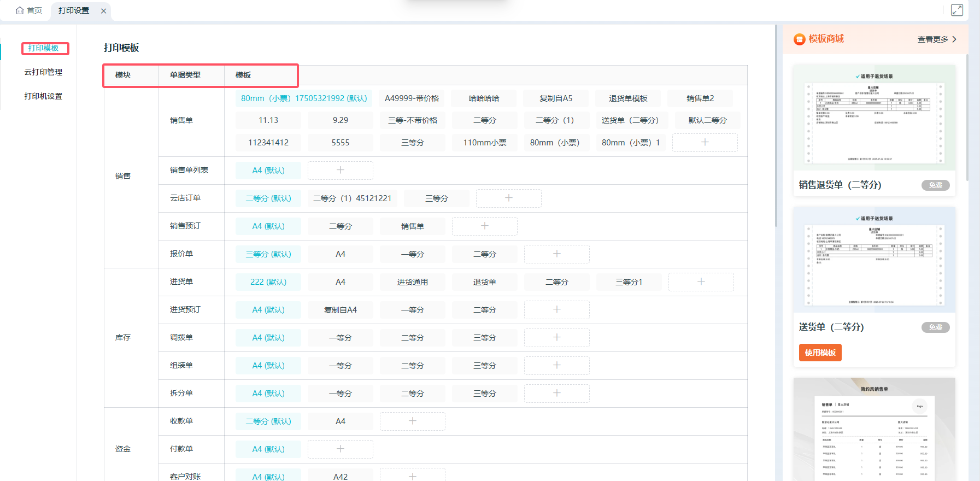Add a new template for 销售单
Viewport: 980px width, 481px height.
click(x=705, y=143)
